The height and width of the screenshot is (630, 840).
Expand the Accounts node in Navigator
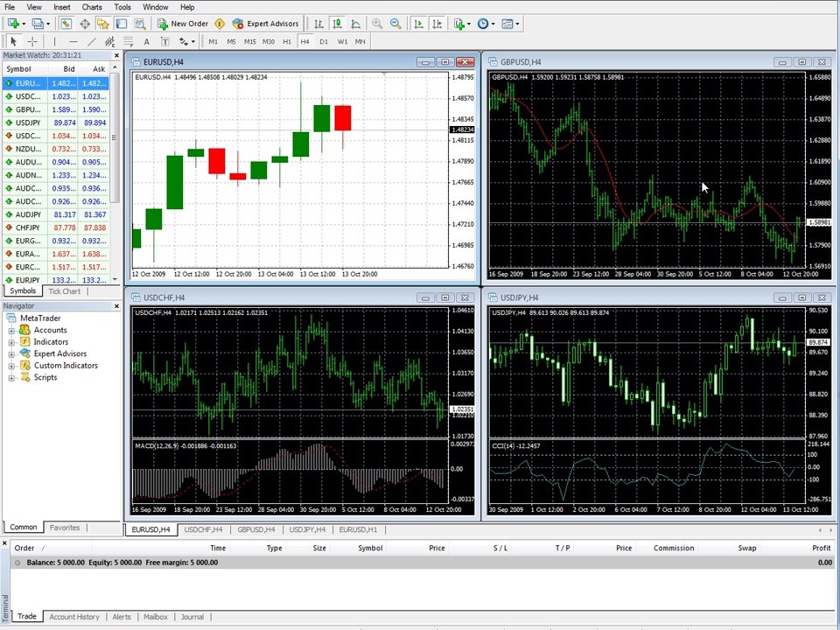(11, 331)
